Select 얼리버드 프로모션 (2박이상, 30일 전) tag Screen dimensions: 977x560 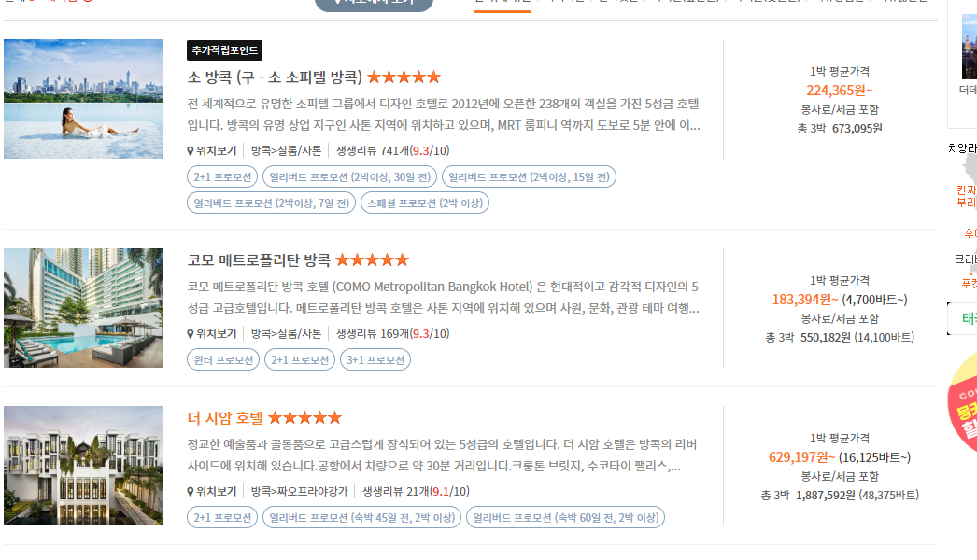[349, 177]
